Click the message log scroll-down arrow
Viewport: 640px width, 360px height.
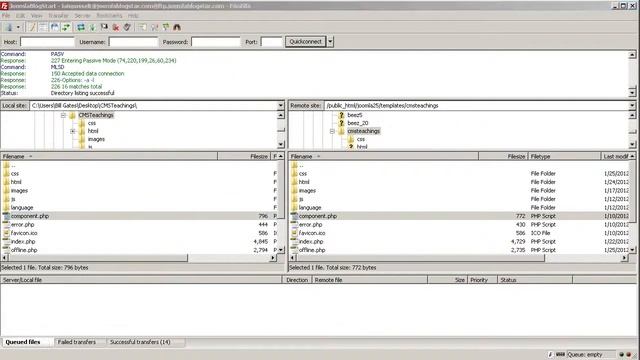(632, 93)
